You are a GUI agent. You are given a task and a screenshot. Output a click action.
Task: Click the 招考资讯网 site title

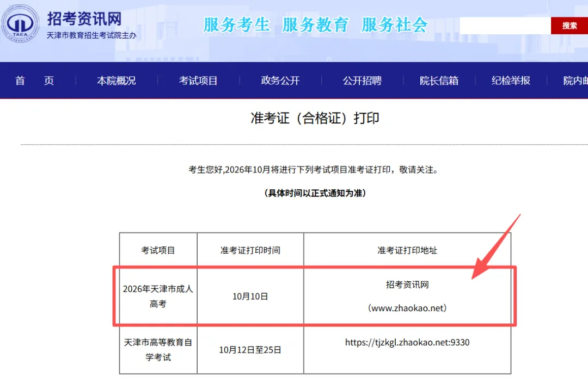[84, 18]
